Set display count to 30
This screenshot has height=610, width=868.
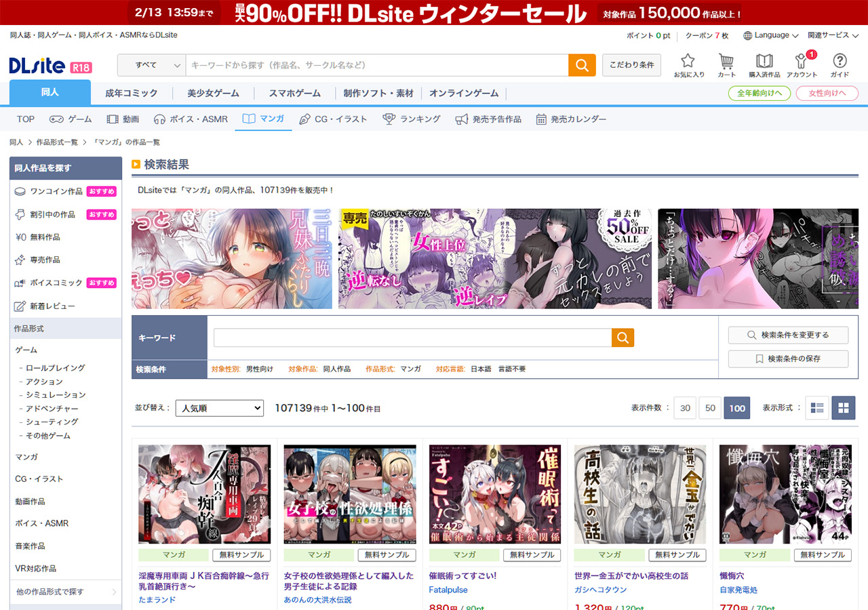(x=685, y=408)
